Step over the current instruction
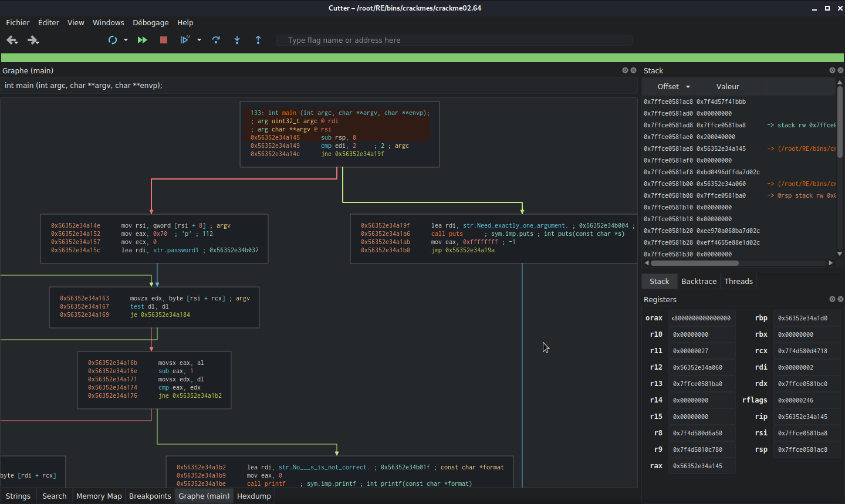 pyautogui.click(x=216, y=40)
